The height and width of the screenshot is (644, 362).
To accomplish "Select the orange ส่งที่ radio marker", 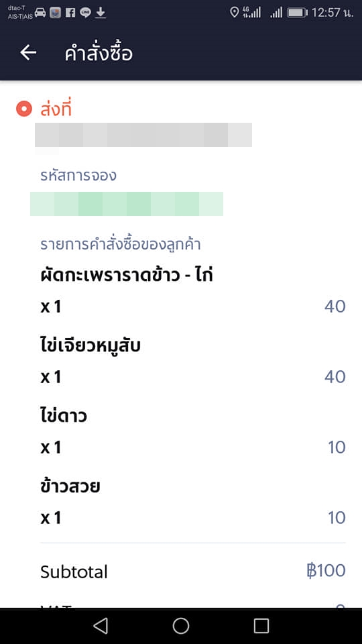I will [24, 109].
